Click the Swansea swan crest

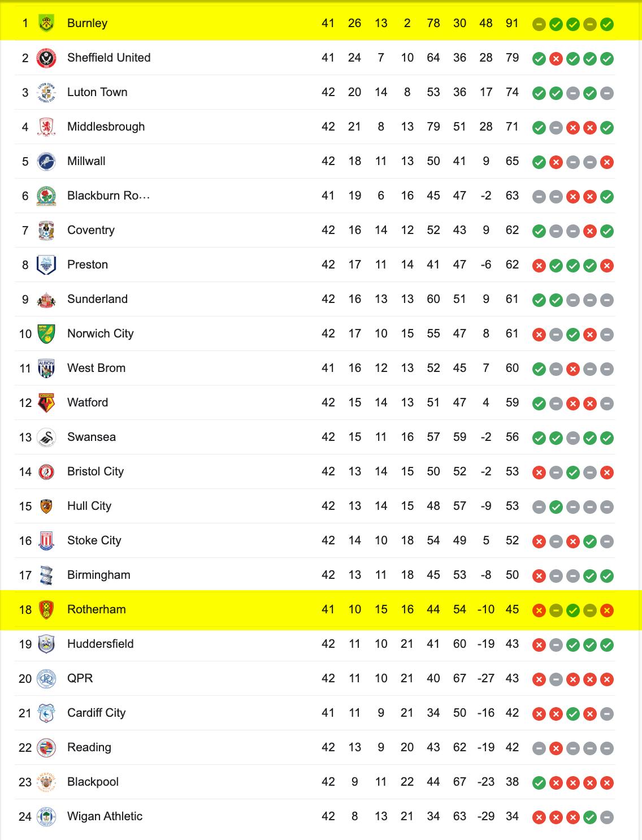click(x=46, y=438)
